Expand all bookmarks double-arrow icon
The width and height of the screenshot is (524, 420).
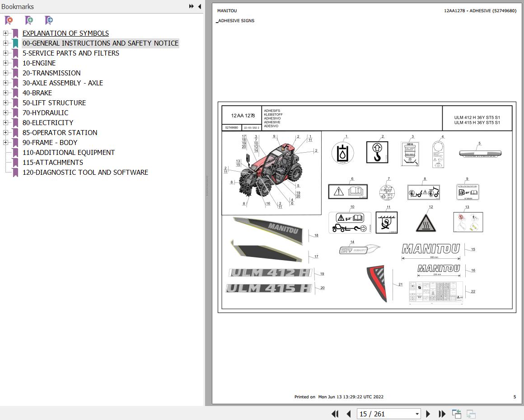coord(192,6)
